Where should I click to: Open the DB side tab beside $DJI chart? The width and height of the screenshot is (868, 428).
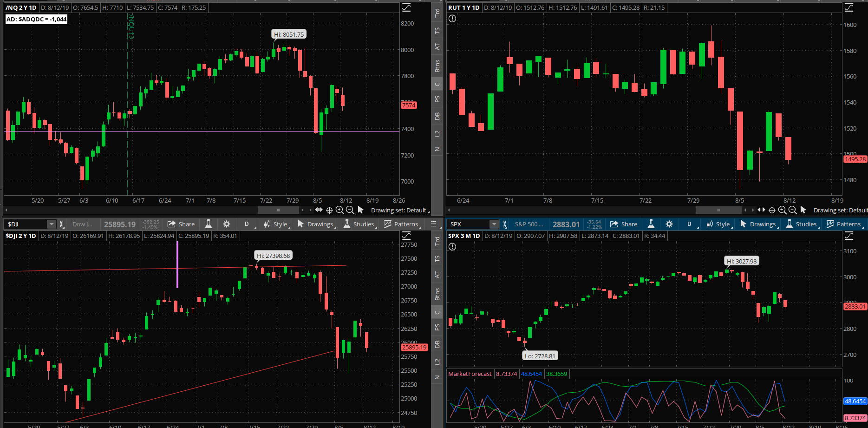click(x=437, y=344)
